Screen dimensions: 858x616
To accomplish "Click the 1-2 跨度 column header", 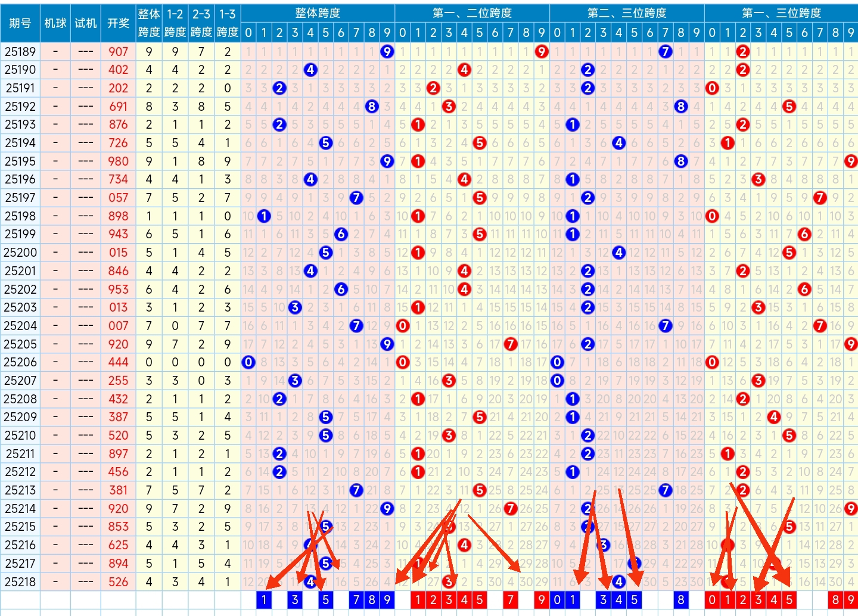I will (x=175, y=23).
